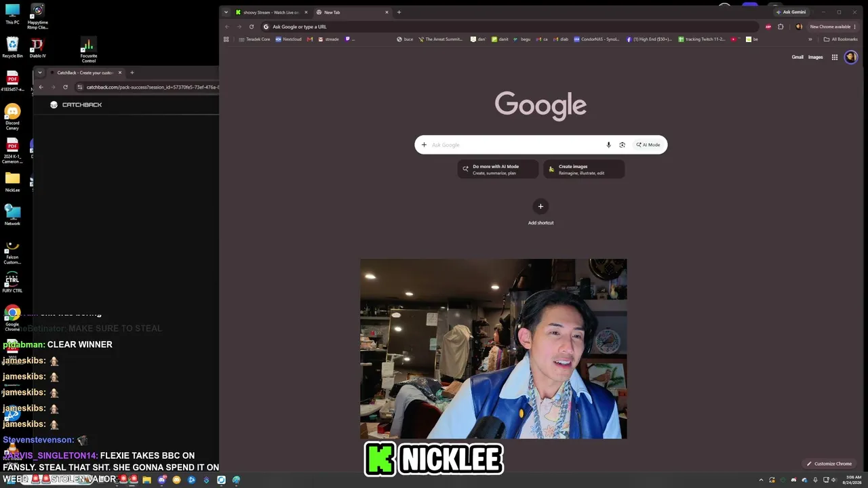
Task: Select the CatchBack tab in back window
Action: click(85, 73)
